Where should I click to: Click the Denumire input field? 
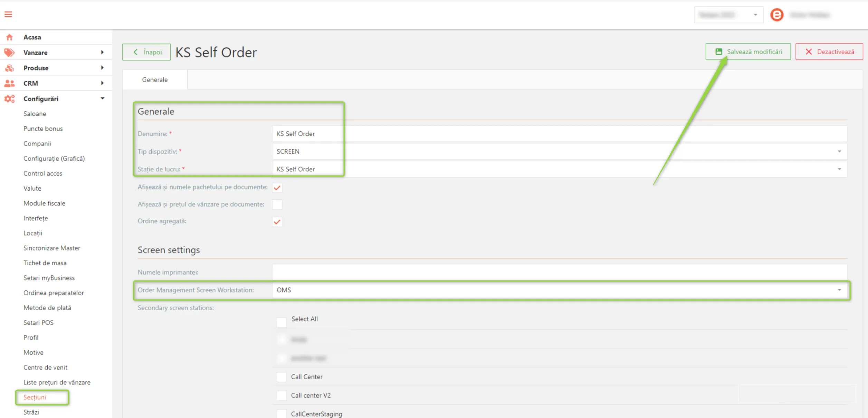[x=560, y=134]
